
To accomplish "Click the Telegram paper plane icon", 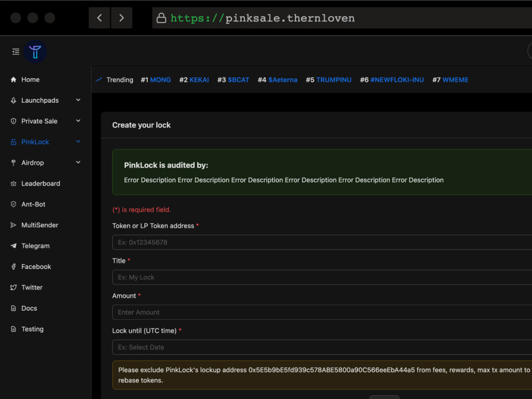I will [x=14, y=246].
